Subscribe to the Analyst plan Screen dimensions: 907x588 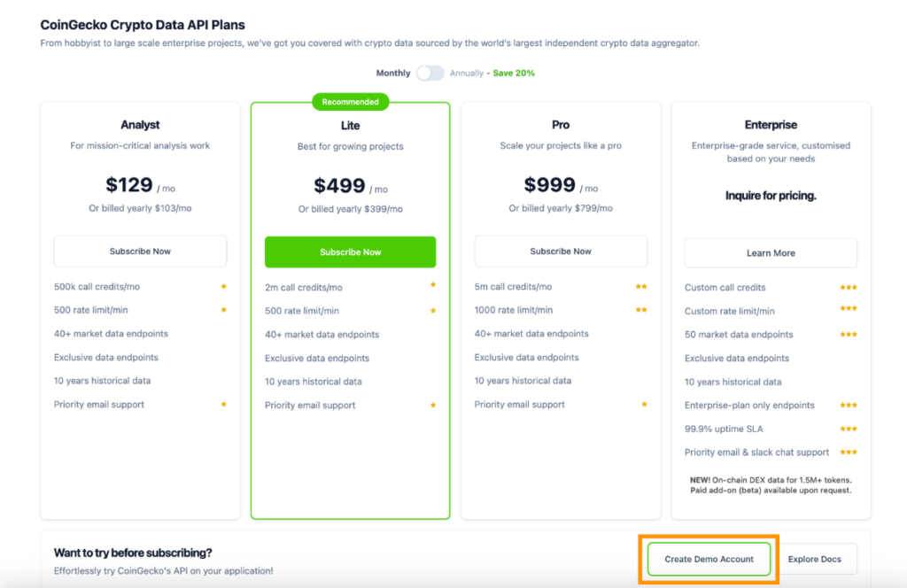click(x=140, y=251)
